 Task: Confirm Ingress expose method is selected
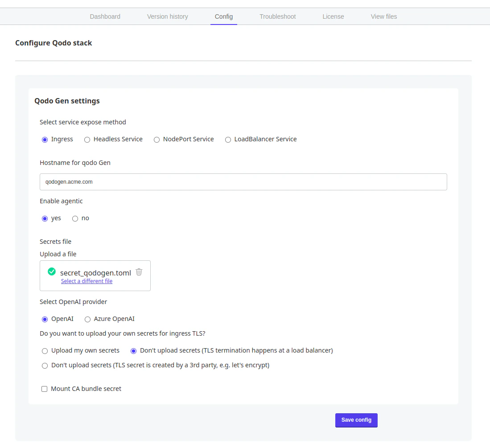45,140
